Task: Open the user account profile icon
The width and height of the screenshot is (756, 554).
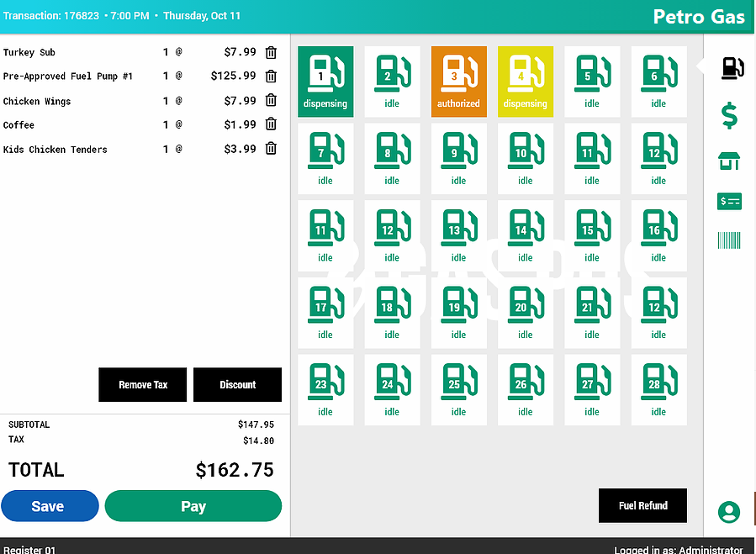Action: [x=729, y=511]
